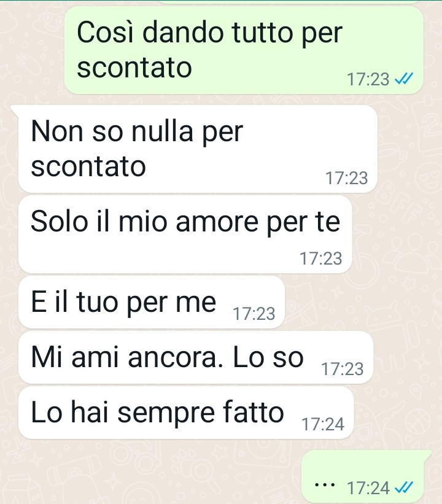Tap the 17:23 timestamp on 'Mi ami ancora'
Image resolution: width=442 pixels, height=504 pixels.
342,369
